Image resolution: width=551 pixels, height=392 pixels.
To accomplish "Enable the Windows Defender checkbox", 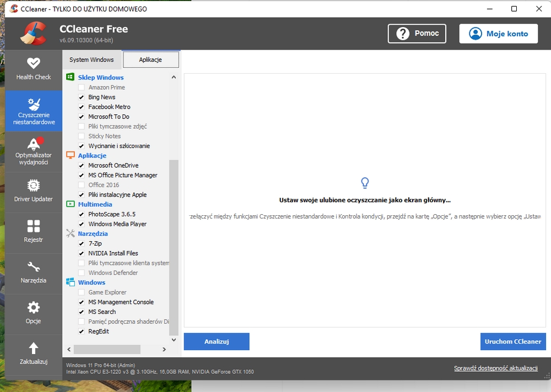I will 82,273.
